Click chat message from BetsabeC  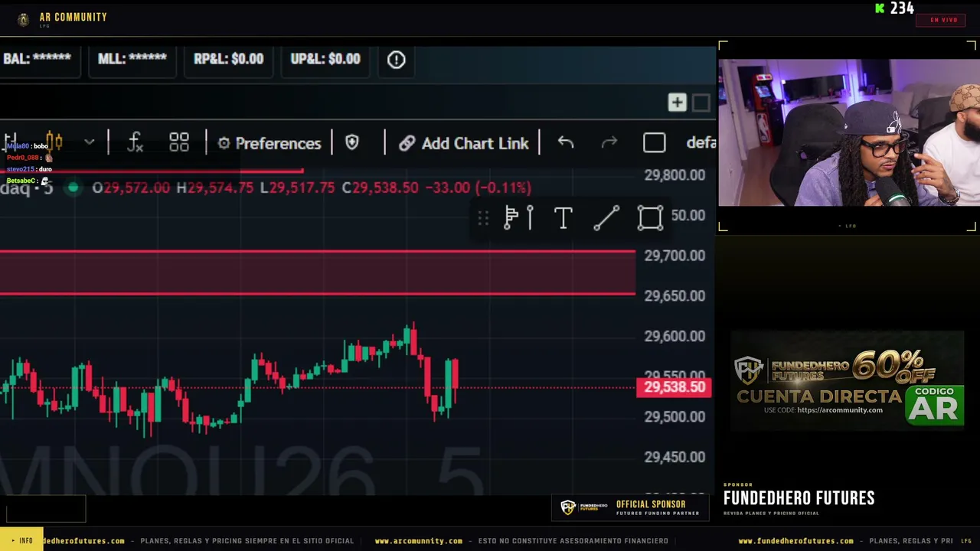28,181
